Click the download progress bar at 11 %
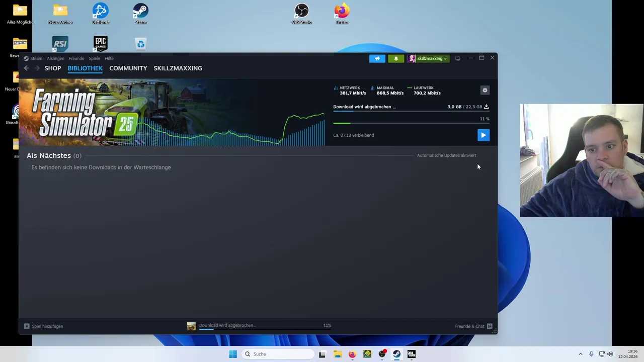Viewport: 644px width, 362px height. point(411,123)
